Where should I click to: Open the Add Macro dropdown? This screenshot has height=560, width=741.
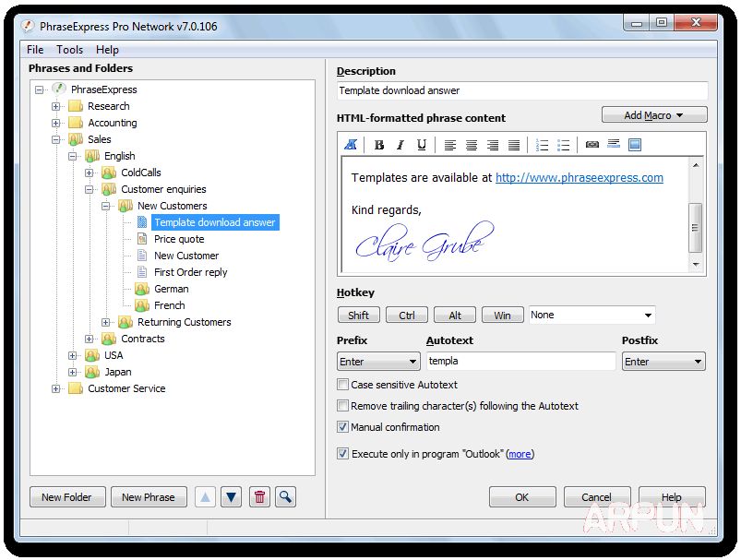click(x=653, y=115)
